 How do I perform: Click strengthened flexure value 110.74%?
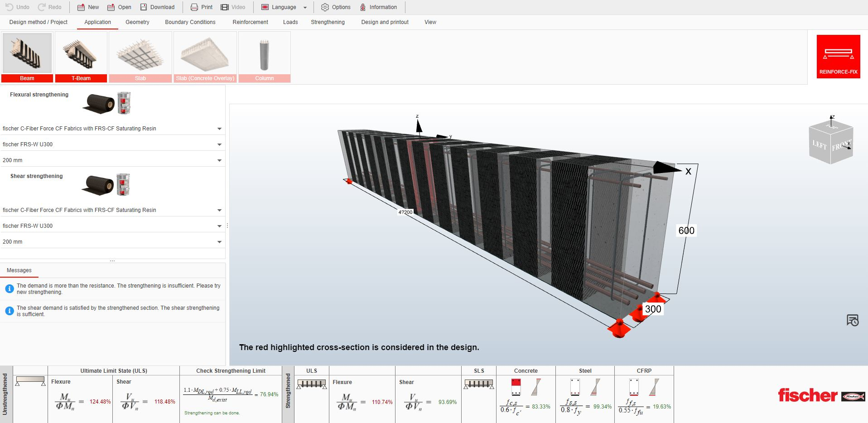pyautogui.click(x=382, y=402)
